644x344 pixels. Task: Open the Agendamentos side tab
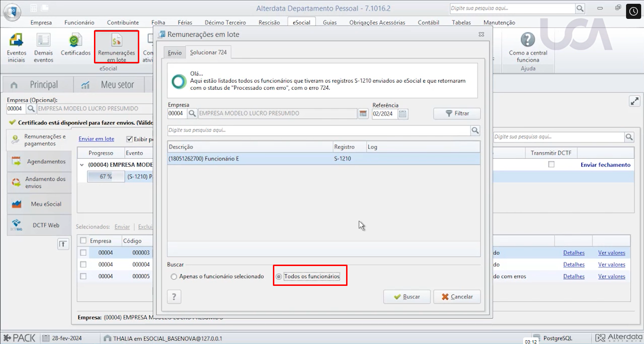(x=40, y=162)
